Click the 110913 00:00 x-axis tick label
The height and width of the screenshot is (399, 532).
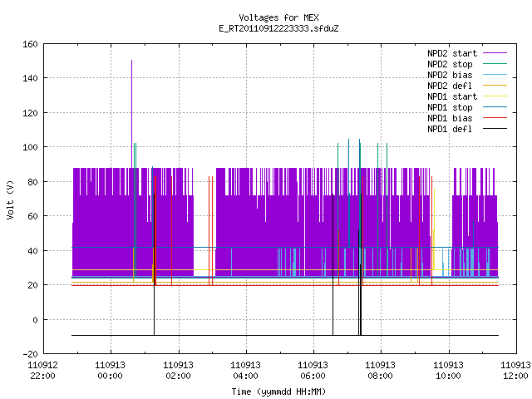pos(110,371)
